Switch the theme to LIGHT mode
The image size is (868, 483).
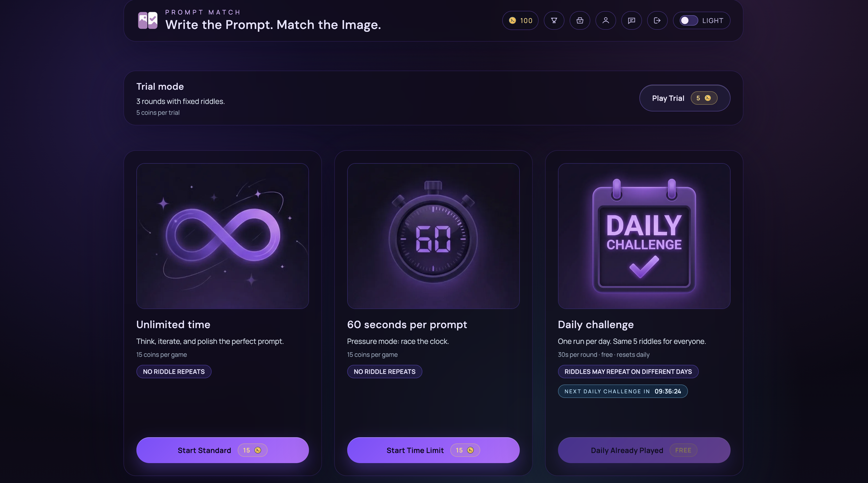coord(689,21)
